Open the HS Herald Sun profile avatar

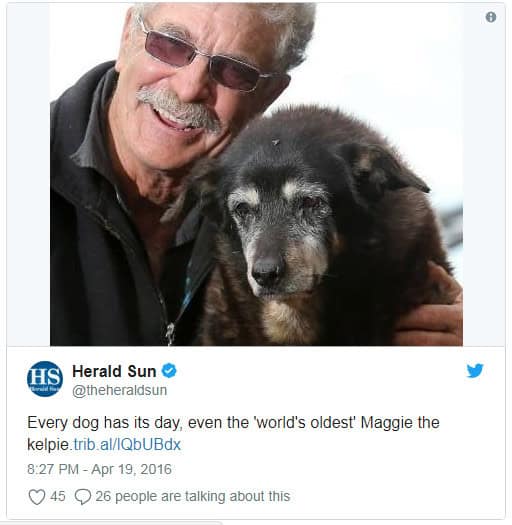[45, 379]
